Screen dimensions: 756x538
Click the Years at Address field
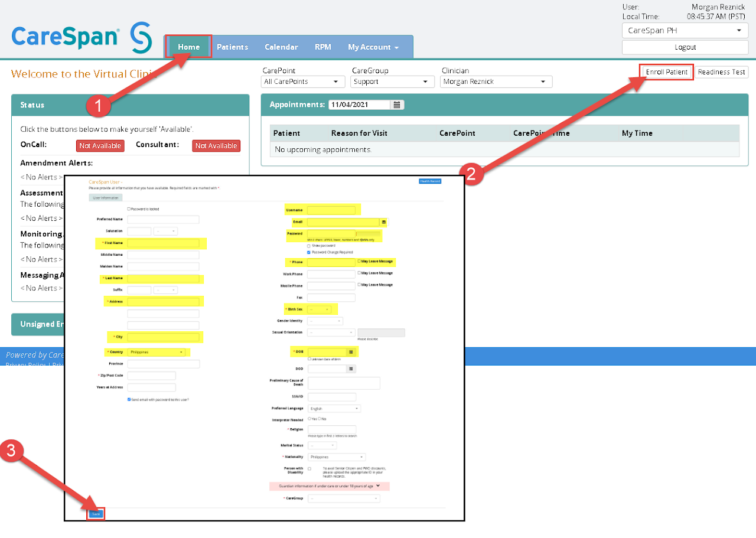(151, 387)
